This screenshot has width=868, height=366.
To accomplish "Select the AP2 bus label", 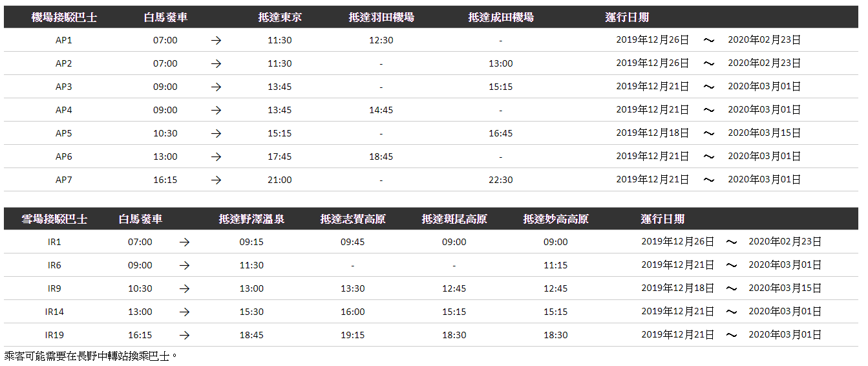I will 64,63.
